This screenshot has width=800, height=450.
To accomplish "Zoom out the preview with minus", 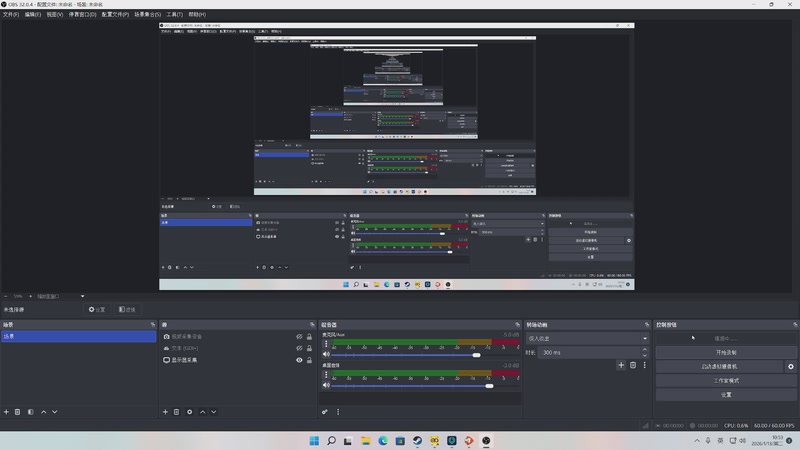I will [x=6, y=296].
